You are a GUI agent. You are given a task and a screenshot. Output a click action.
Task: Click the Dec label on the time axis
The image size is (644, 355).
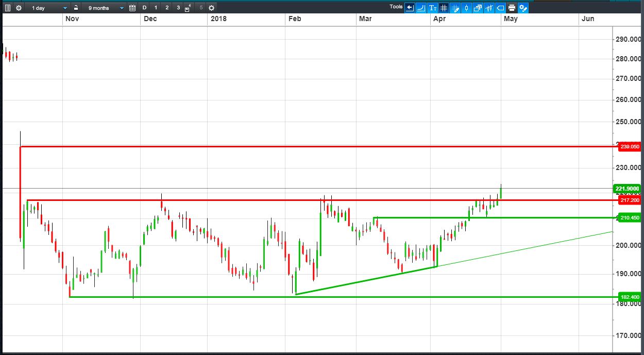coord(150,19)
